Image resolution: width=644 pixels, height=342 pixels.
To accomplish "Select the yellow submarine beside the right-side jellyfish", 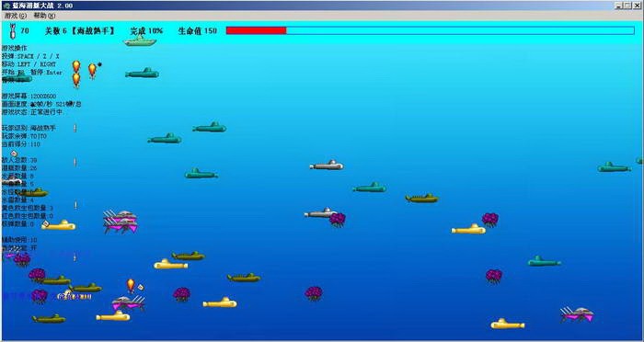I will [x=468, y=229].
